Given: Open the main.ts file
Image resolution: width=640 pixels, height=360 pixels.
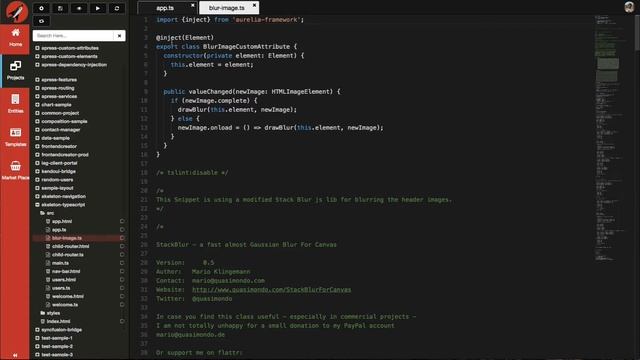Looking at the screenshot, I should 60,263.
